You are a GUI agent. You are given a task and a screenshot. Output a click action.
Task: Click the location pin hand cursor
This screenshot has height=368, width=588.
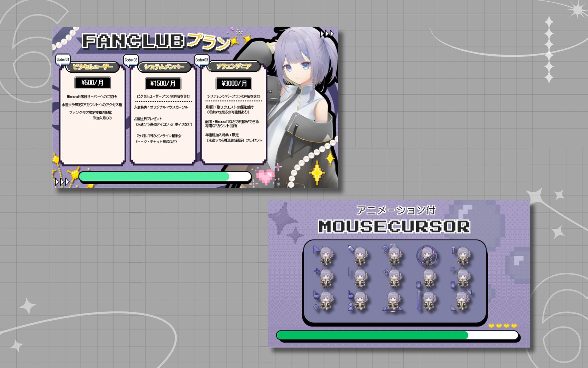(324, 301)
